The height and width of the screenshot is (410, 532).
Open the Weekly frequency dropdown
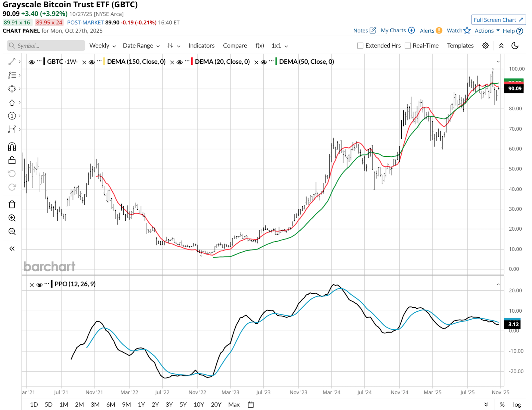(102, 46)
